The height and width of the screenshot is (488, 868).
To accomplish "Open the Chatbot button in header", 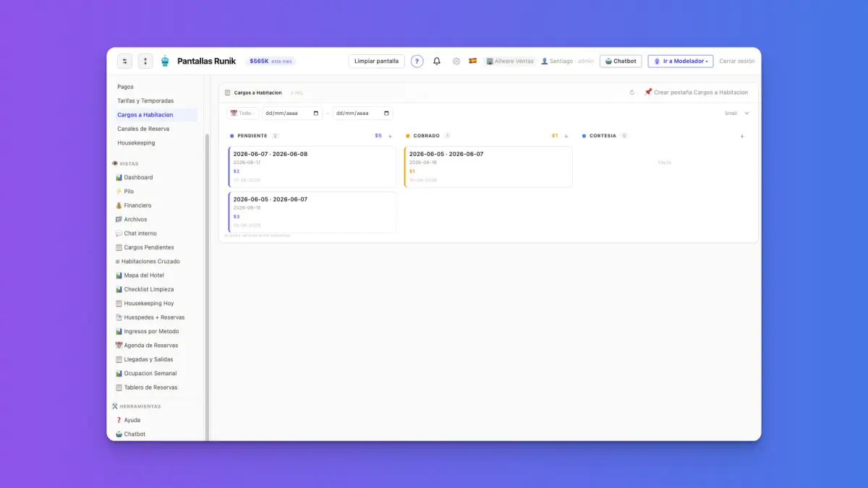I will 621,61.
